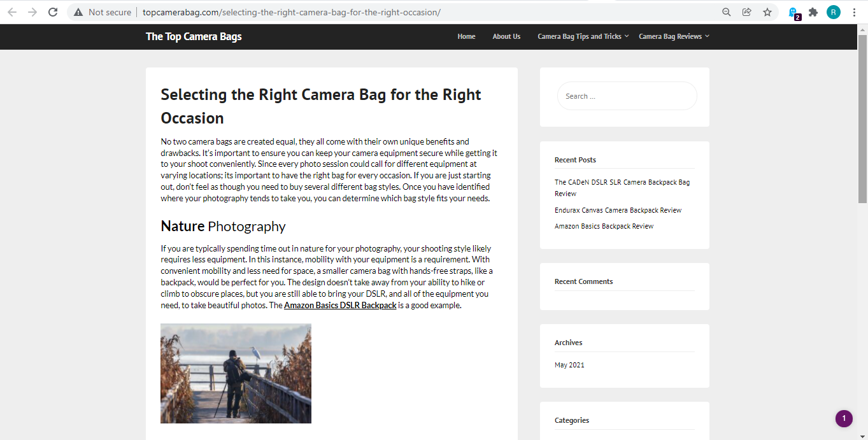This screenshot has width=868, height=440.
Task: Open the Chrome profile avatar R
Action: click(834, 12)
